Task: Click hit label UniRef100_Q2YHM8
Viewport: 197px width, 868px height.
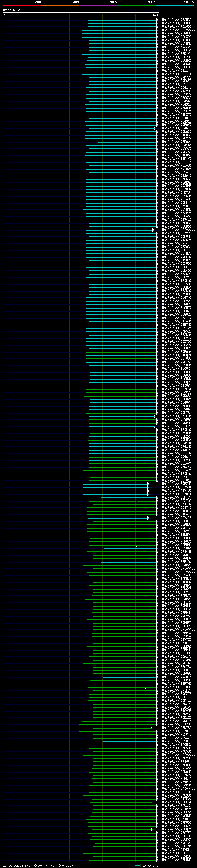Action: [176, 43]
